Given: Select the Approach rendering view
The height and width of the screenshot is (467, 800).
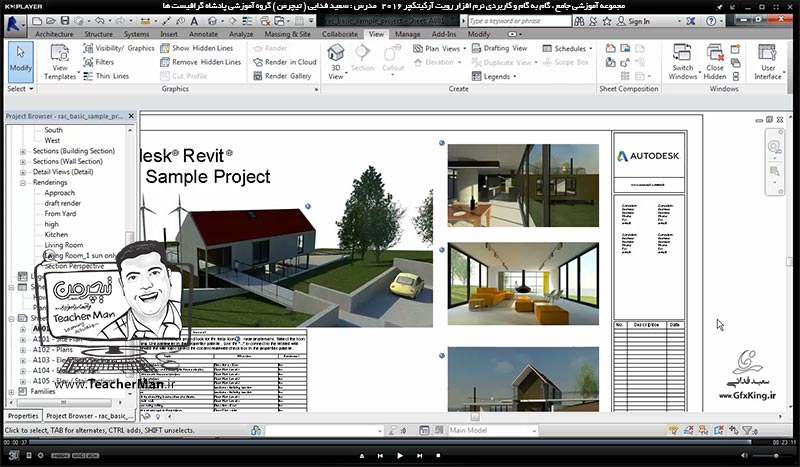Looking at the screenshot, I should point(59,193).
